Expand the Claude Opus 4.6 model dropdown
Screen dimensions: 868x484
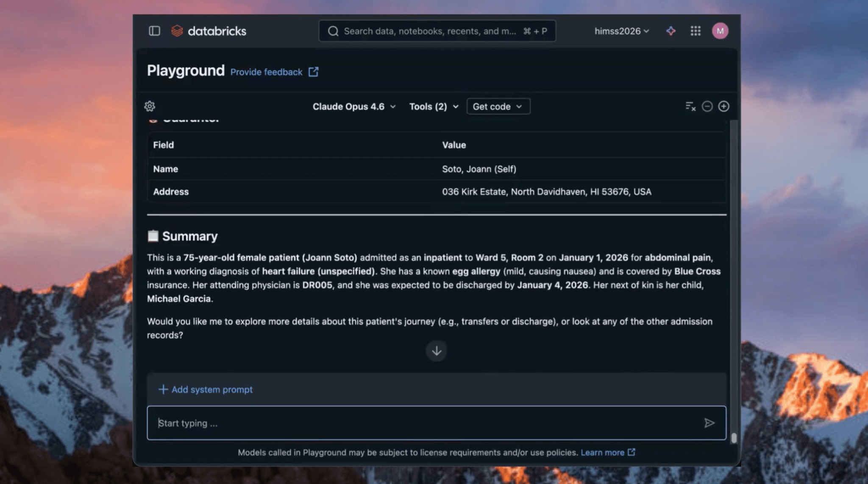click(x=354, y=106)
